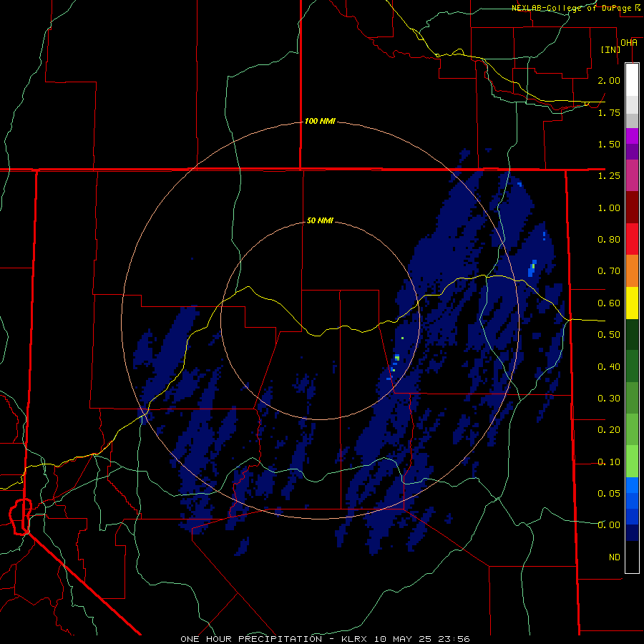This screenshot has width=644, height=644.
Task: Click the 50 NMI range ring label
Action: (320, 220)
